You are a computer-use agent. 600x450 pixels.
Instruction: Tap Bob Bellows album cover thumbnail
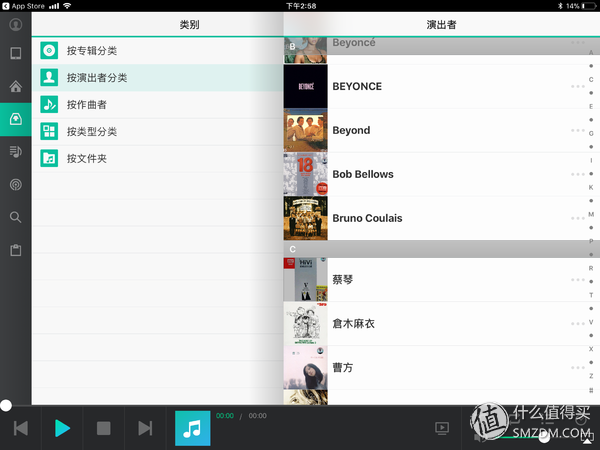click(305, 174)
